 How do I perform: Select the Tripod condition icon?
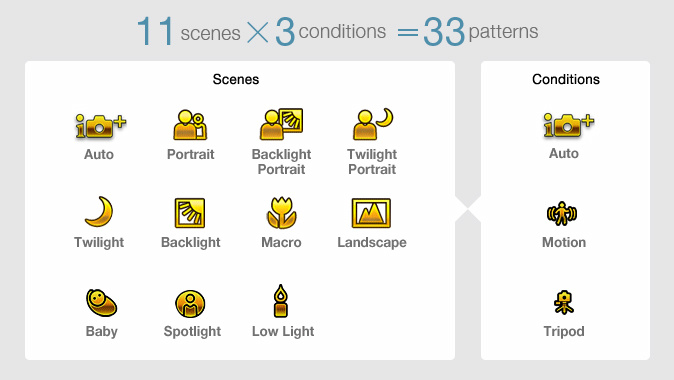coord(564,302)
